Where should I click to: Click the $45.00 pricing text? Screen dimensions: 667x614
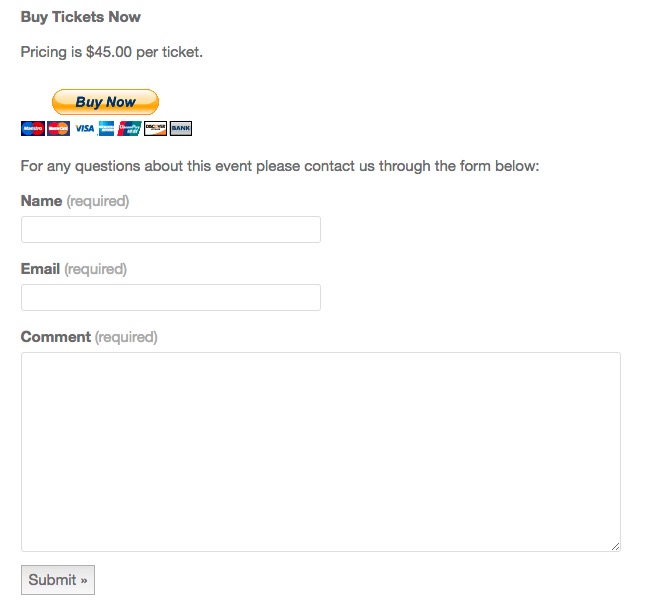[111, 51]
